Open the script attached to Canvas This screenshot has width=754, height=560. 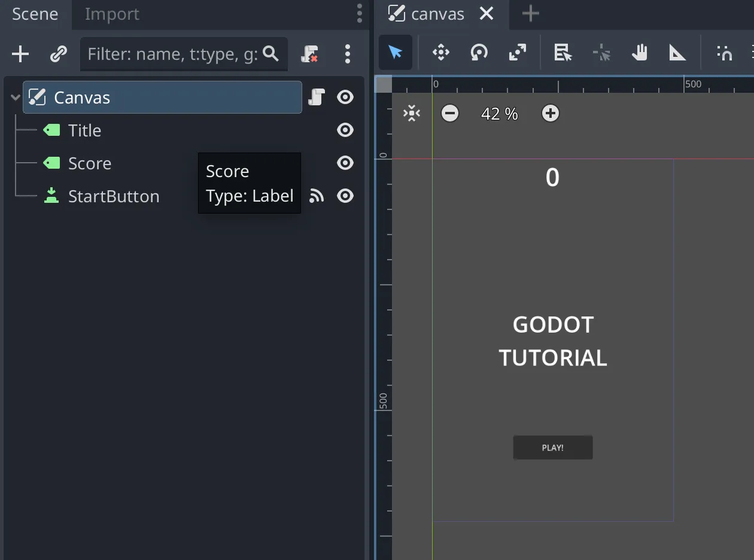pyautogui.click(x=316, y=97)
